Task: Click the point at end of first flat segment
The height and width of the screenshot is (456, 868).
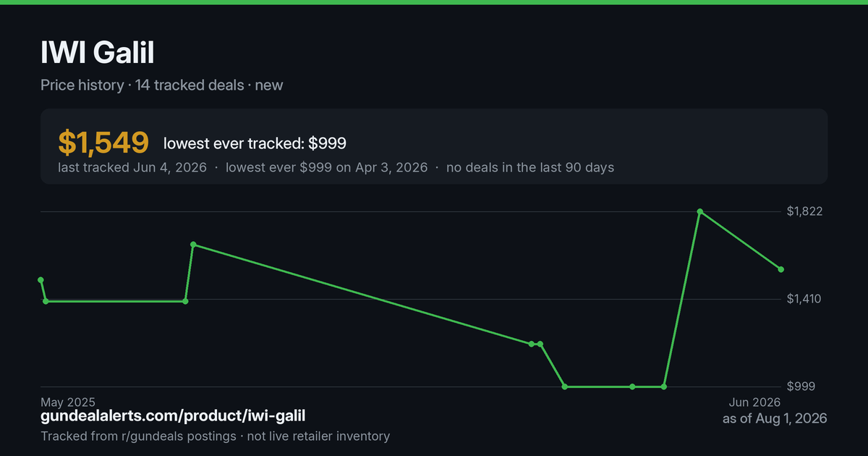Action: coord(185,301)
